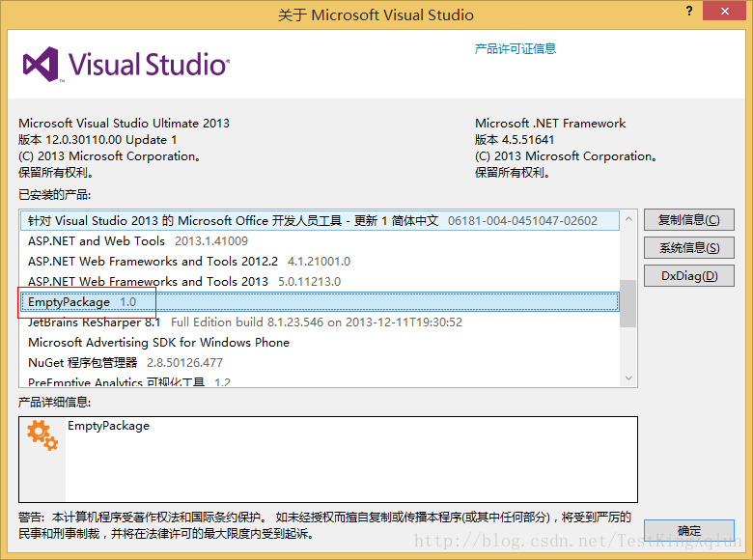Select ASP.NET Web Frameworks and Tools 2013

click(320, 281)
